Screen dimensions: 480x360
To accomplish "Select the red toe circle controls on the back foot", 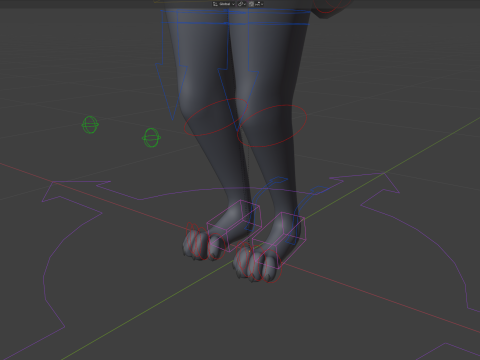I will pyautogui.click(x=205, y=242).
